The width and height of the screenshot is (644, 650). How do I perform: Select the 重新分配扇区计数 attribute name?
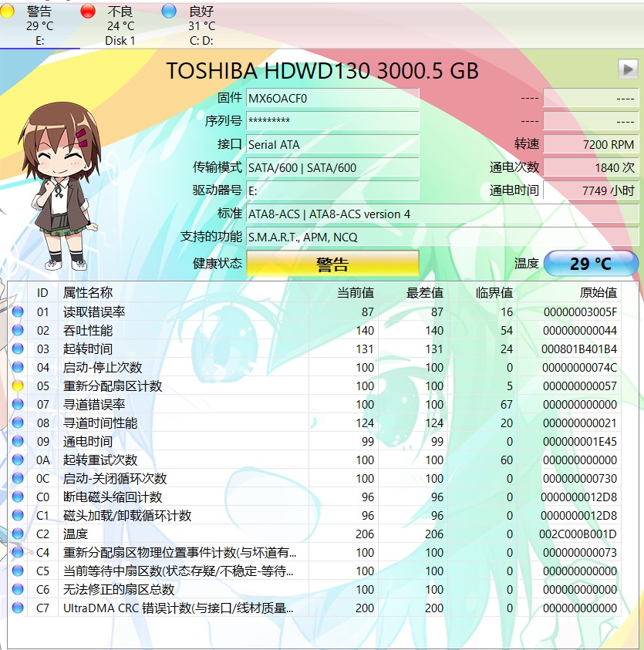pyautogui.click(x=113, y=386)
